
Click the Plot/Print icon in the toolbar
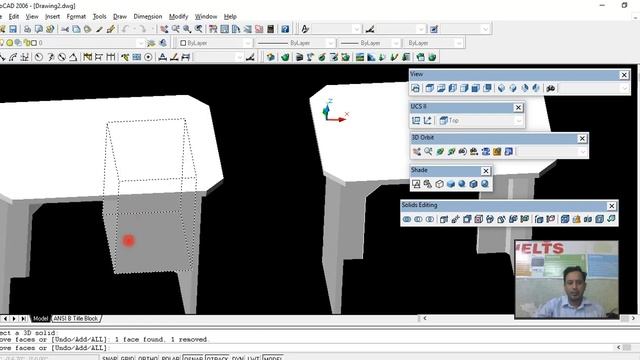tap(27, 29)
